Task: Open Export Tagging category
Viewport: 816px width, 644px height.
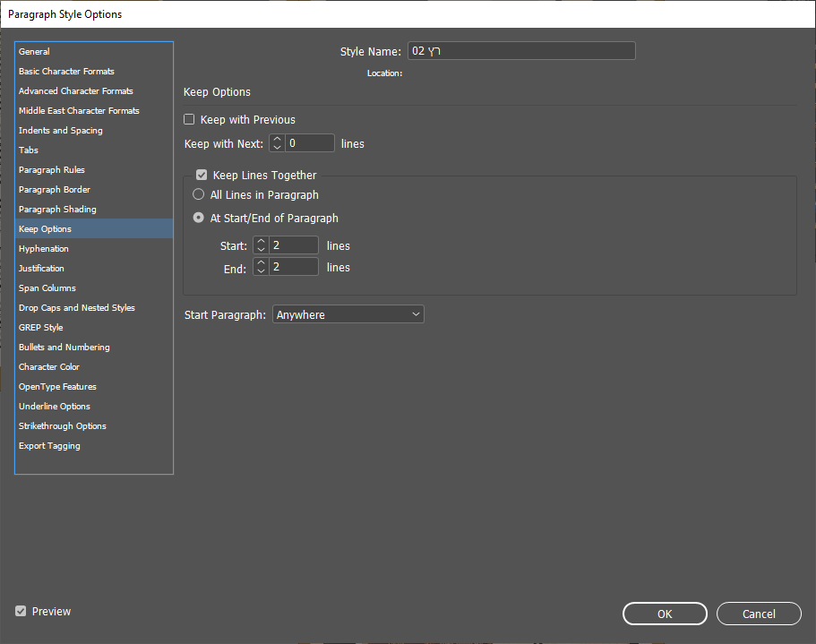Action: click(94, 446)
